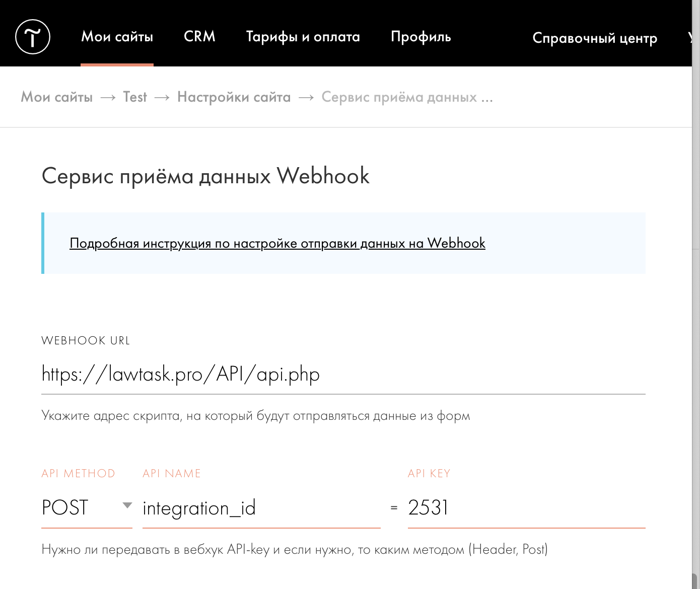Open the Мои сайты navigation tab
The height and width of the screenshot is (589, 700).
coord(117,37)
